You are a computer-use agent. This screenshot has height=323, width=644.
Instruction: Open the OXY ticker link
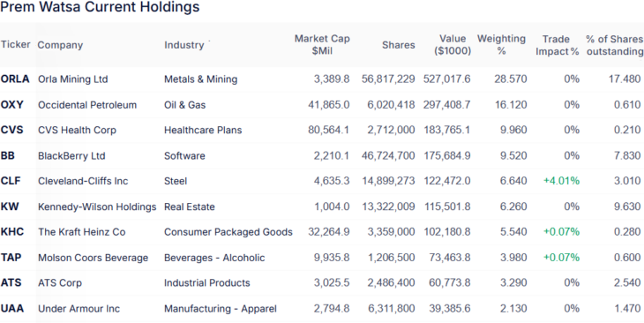tap(12, 105)
